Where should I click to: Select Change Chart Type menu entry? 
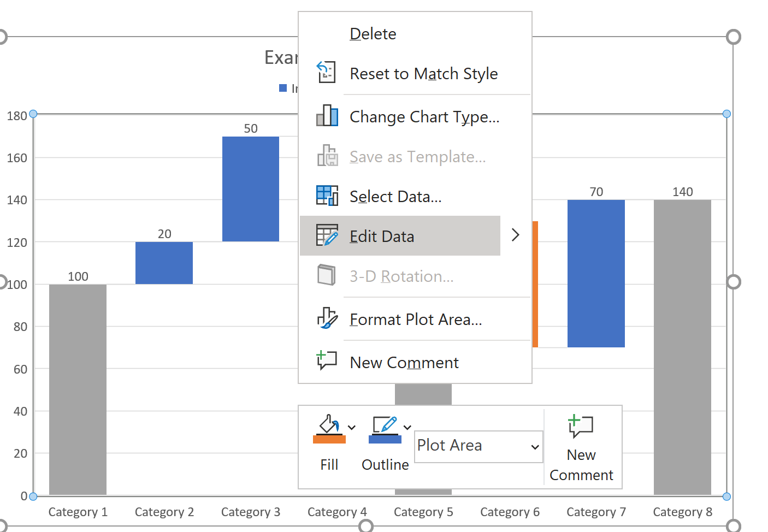point(424,117)
